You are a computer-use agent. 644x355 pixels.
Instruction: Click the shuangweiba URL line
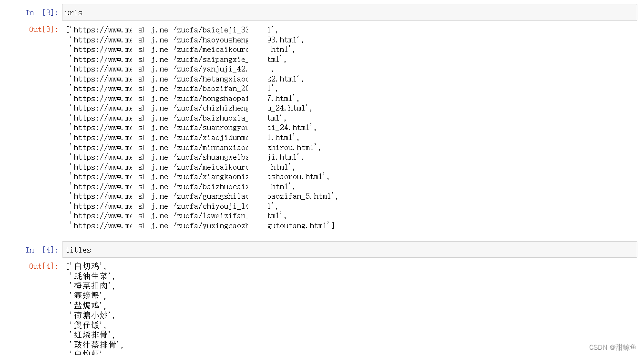tap(186, 157)
